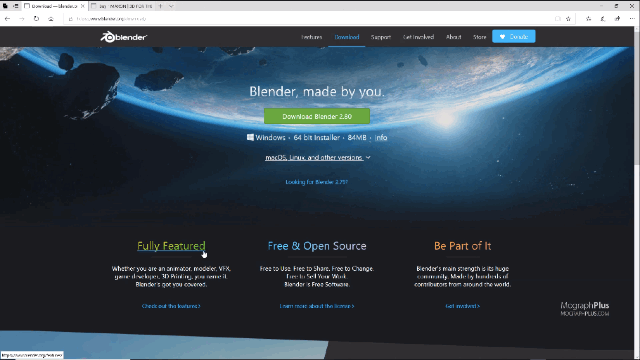Open browser settings and more ellipsis menu

[632, 19]
